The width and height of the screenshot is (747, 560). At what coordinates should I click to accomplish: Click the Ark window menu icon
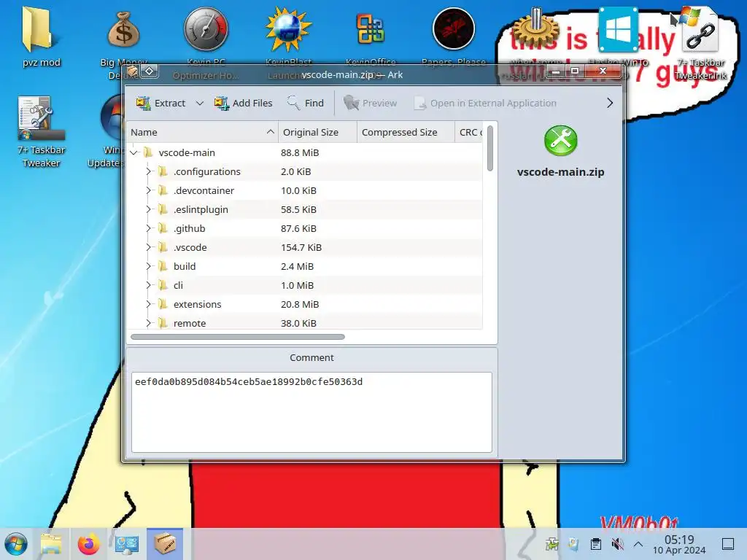pyautogui.click(x=132, y=72)
